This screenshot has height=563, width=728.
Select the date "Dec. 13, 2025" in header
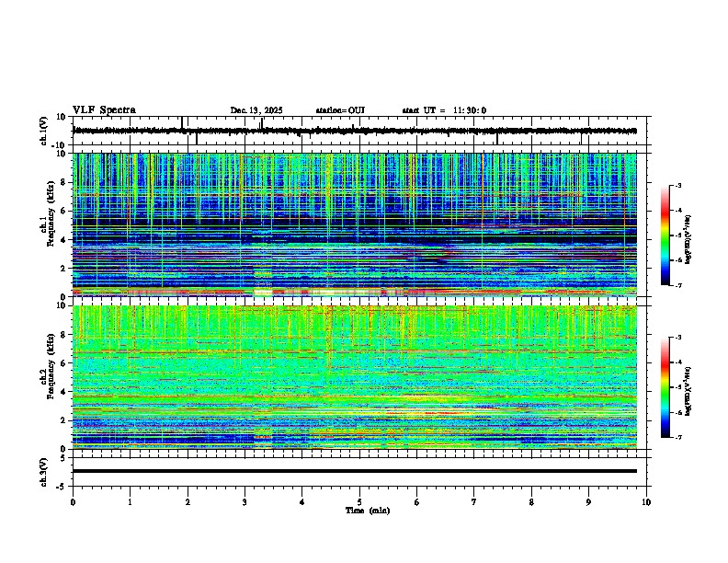[x=256, y=110]
